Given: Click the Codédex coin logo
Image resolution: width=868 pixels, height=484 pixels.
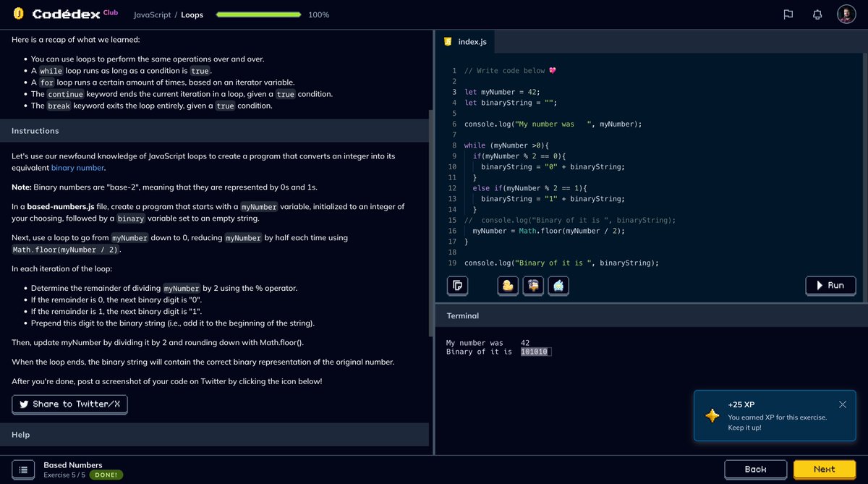Looking at the screenshot, I should point(18,13).
